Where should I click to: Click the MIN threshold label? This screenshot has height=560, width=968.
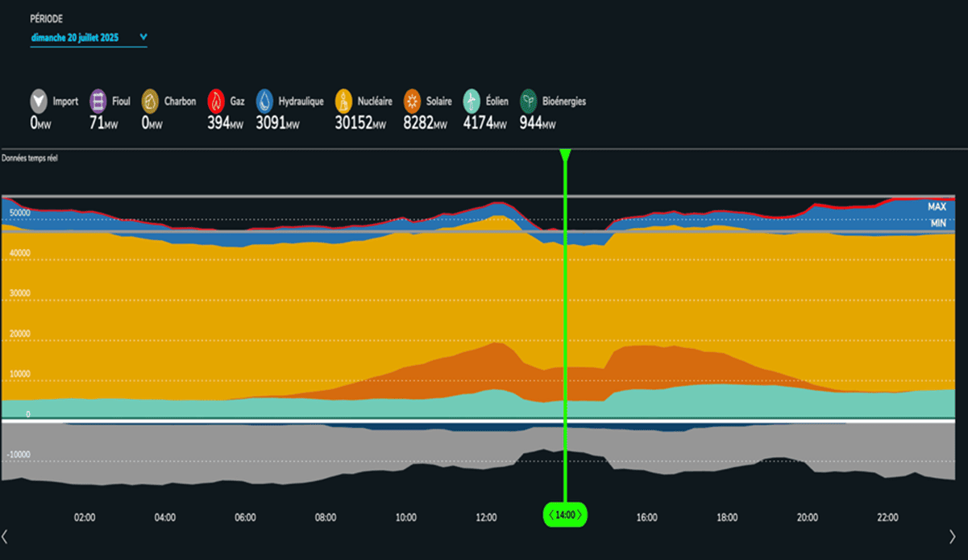(x=937, y=223)
